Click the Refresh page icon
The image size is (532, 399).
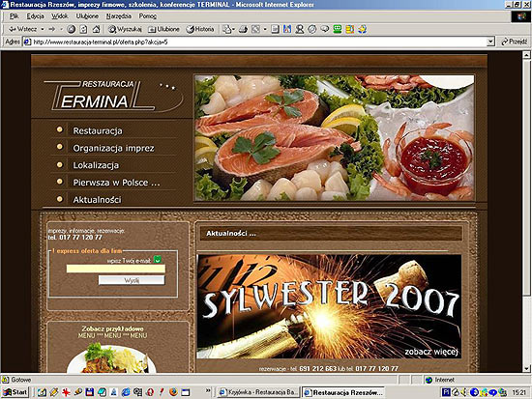coord(83,29)
